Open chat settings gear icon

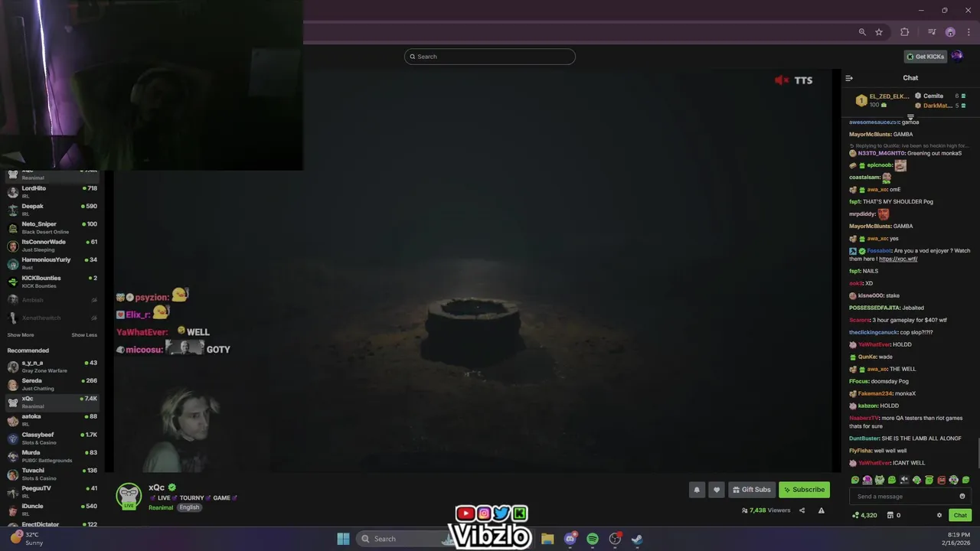coord(939,515)
